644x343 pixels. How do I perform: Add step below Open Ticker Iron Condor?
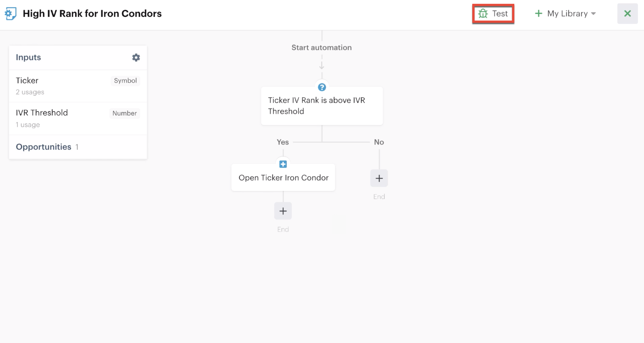tap(283, 211)
